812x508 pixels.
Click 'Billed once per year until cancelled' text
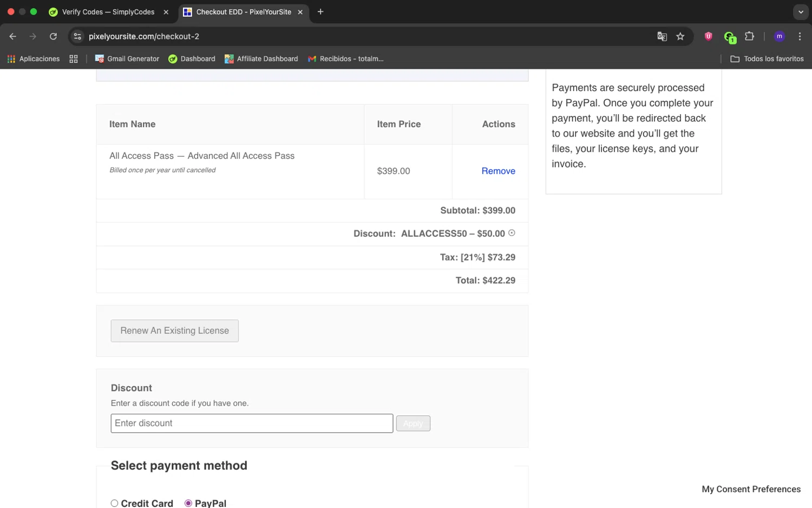162,170
